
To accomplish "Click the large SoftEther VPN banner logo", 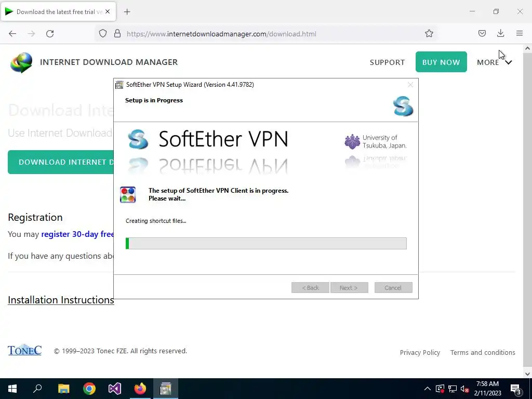I will 208,139.
